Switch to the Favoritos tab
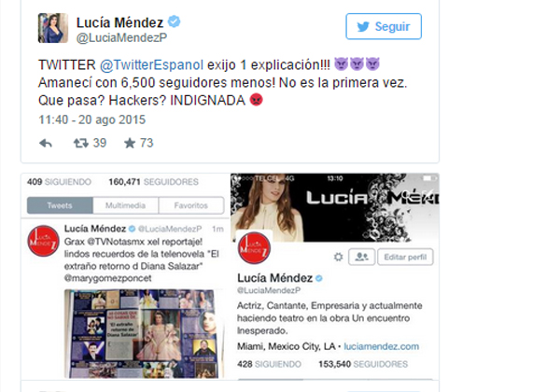This screenshot has width=560, height=392. pos(191,205)
